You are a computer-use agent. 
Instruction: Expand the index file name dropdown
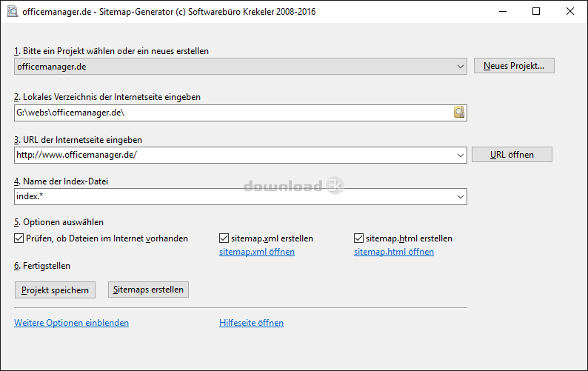(461, 196)
